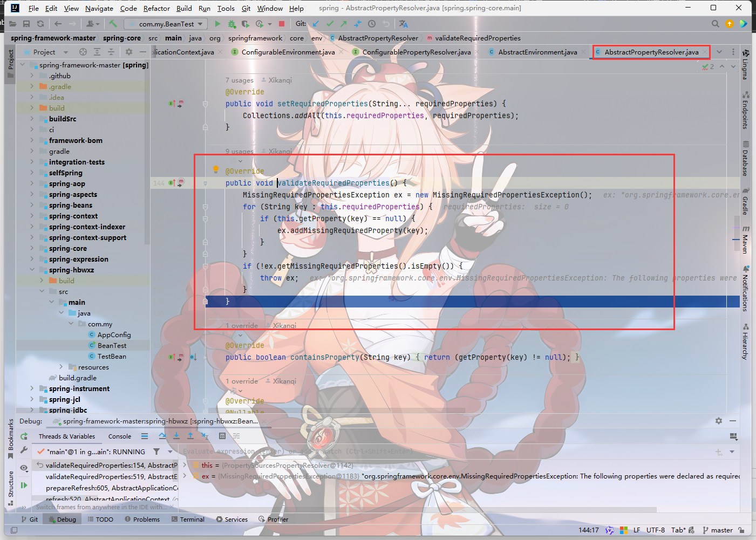Open the Project view dropdown
The width and height of the screenshot is (756, 540).
tap(51, 52)
